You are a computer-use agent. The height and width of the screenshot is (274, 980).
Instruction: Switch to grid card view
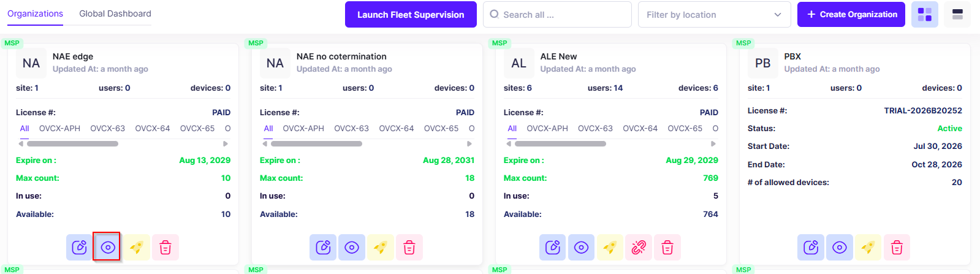pos(925,15)
